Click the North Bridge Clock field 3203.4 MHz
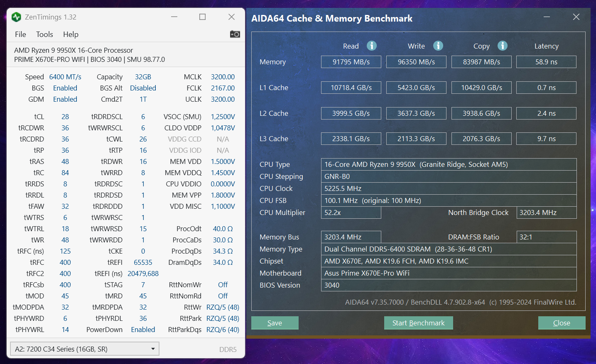 coord(546,213)
